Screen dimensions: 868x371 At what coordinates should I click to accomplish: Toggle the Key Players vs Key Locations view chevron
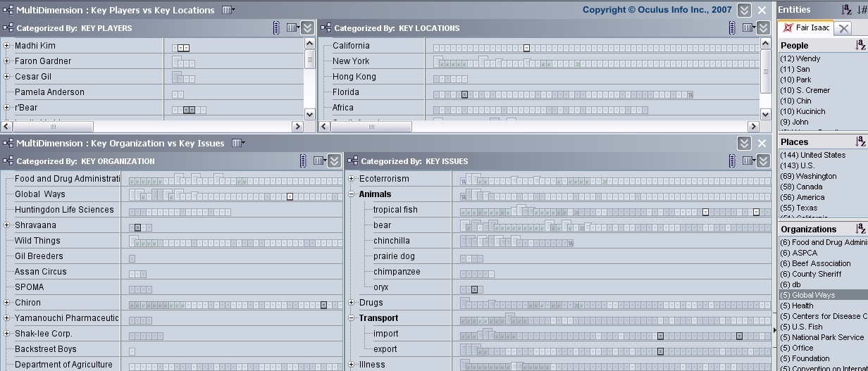tap(744, 11)
